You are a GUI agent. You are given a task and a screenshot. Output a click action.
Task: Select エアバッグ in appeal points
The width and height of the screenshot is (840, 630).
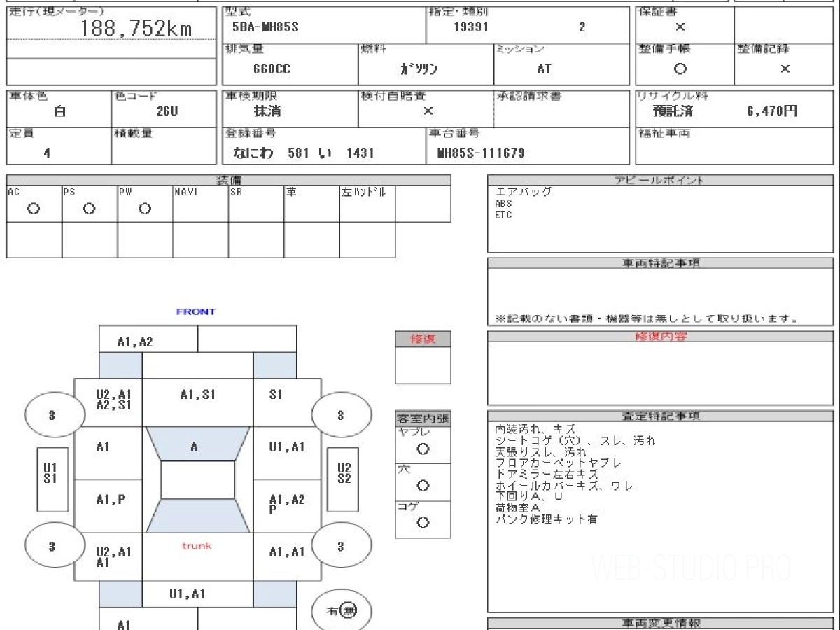coord(524,192)
